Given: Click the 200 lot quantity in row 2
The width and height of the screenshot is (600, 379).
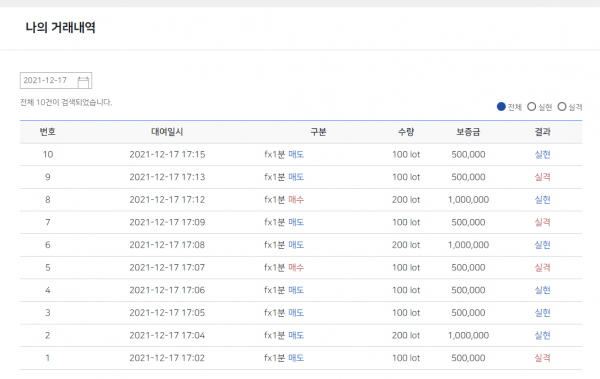Looking at the screenshot, I should [x=406, y=335].
